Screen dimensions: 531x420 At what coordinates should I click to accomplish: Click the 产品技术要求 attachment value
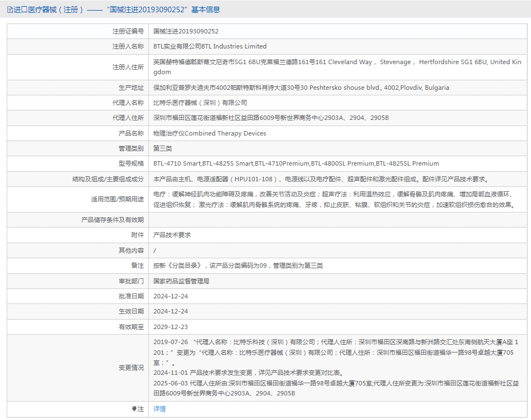[172, 235]
